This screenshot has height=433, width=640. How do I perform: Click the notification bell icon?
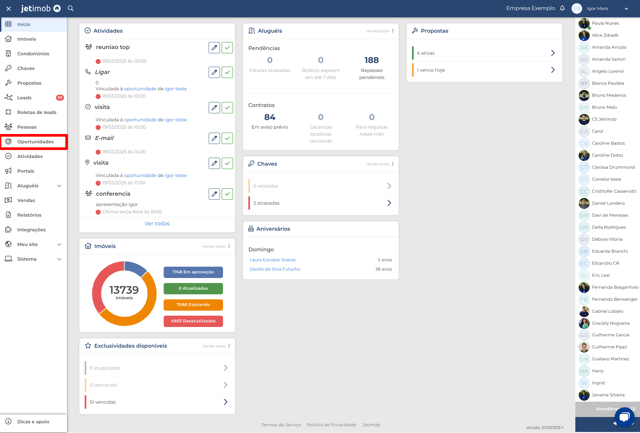point(562,8)
